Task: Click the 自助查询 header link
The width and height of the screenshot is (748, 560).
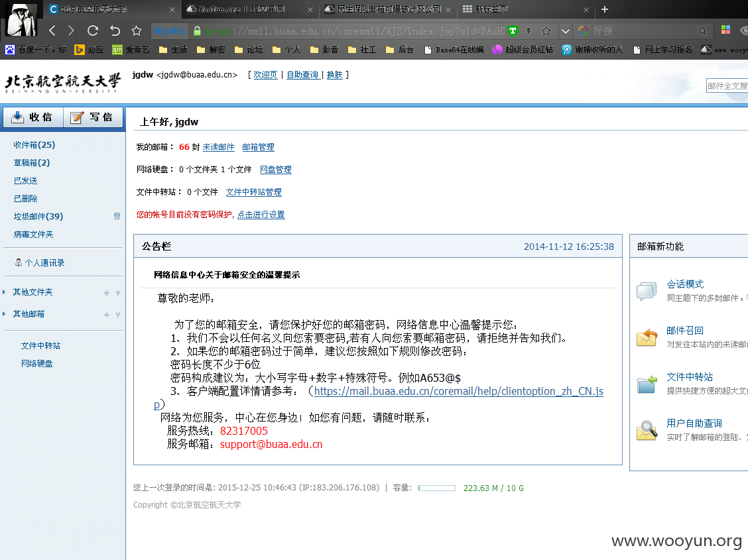Action: [304, 75]
